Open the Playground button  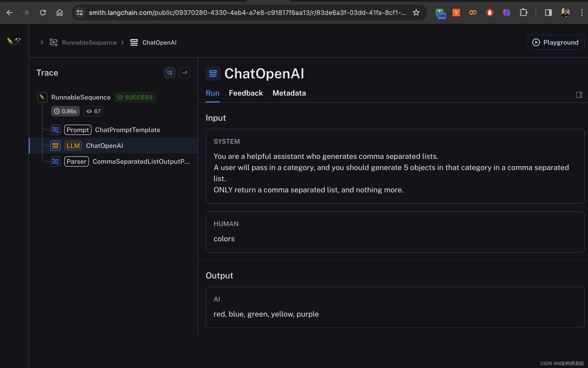pos(556,42)
